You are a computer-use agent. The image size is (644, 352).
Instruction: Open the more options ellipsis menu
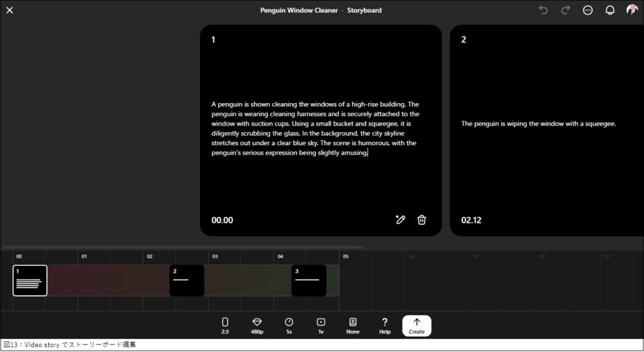coord(588,10)
